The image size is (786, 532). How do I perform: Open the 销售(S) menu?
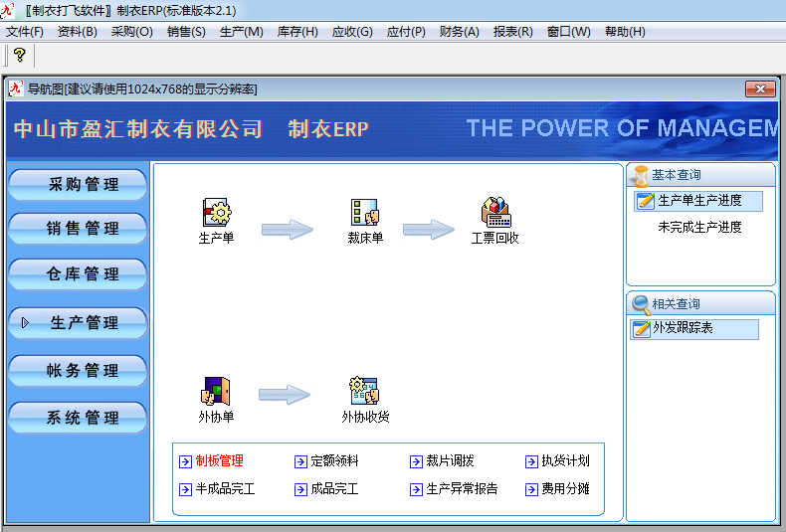[x=186, y=32]
